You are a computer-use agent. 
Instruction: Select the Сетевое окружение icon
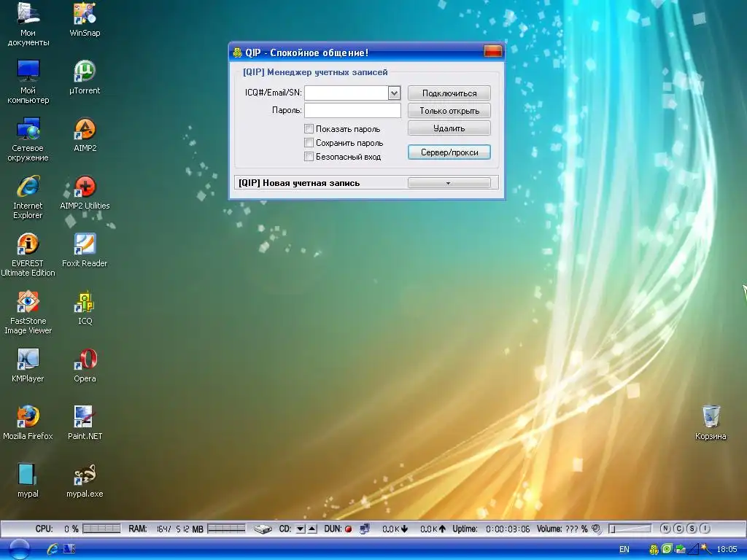coord(28,139)
